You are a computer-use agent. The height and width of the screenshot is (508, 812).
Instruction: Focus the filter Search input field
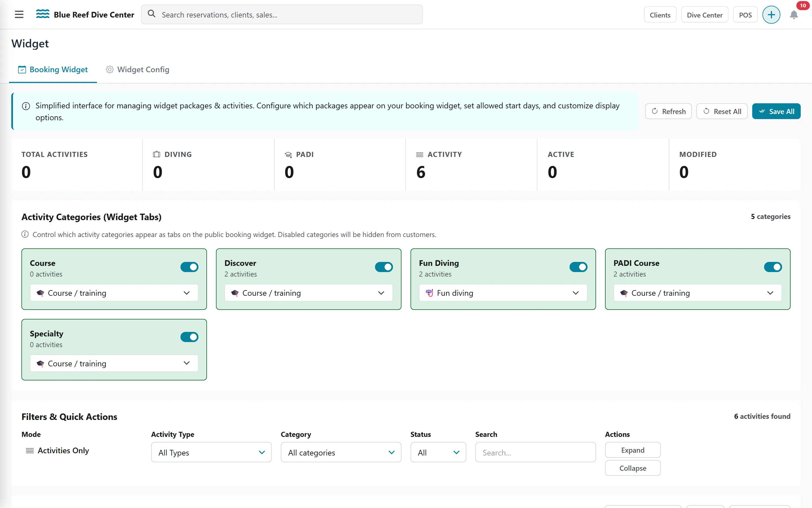(535, 453)
